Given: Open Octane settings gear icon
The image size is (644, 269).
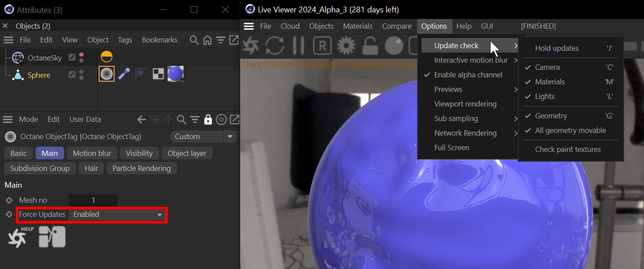Looking at the screenshot, I should pyautogui.click(x=346, y=45).
